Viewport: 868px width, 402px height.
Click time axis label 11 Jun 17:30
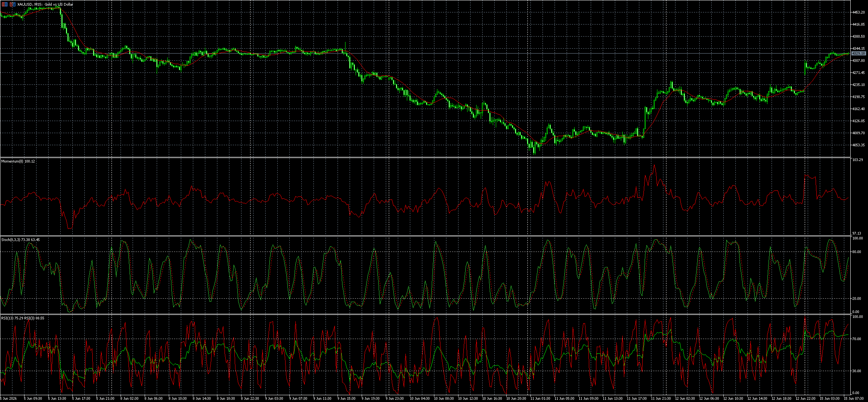(x=637, y=398)
